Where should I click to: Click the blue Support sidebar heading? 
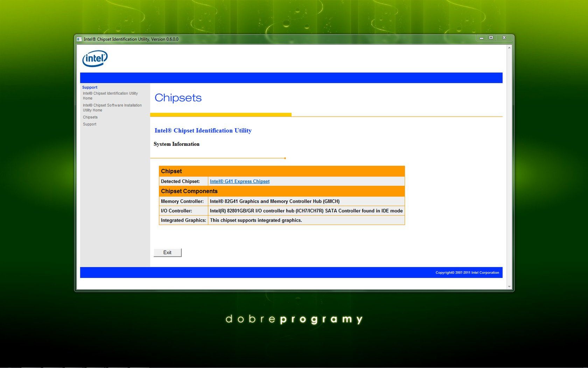(x=90, y=87)
